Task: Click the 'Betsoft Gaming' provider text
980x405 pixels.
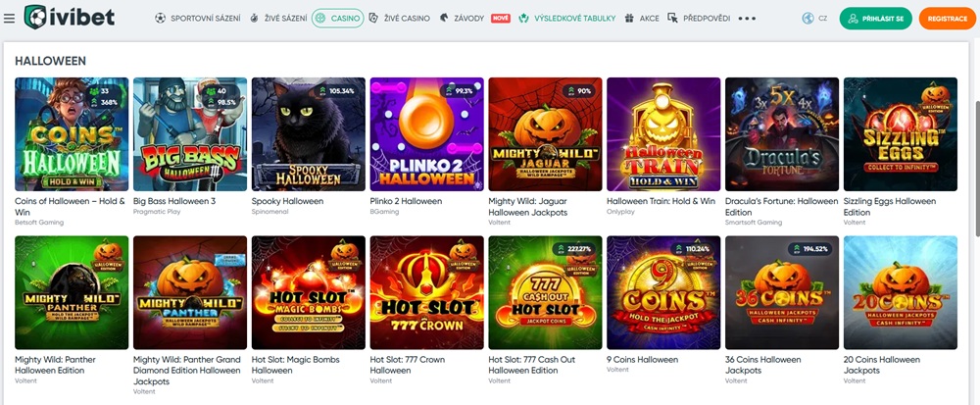Action: pyautogui.click(x=39, y=222)
